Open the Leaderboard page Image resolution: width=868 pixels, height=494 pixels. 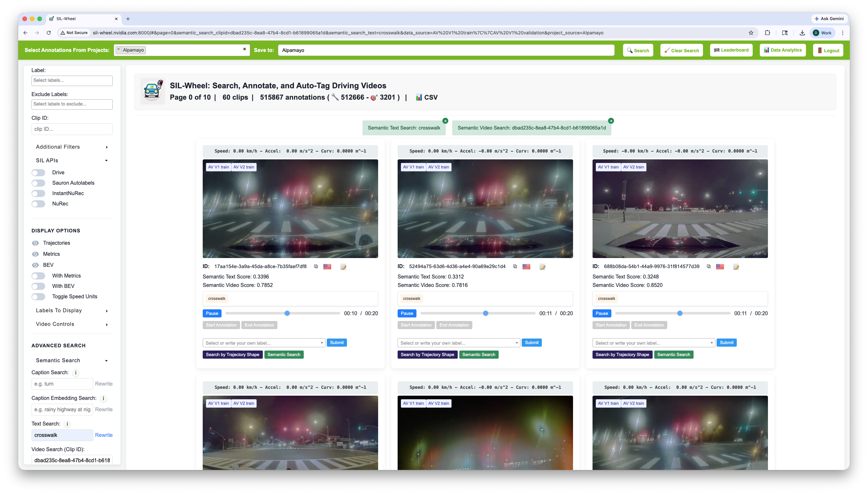pos(731,50)
